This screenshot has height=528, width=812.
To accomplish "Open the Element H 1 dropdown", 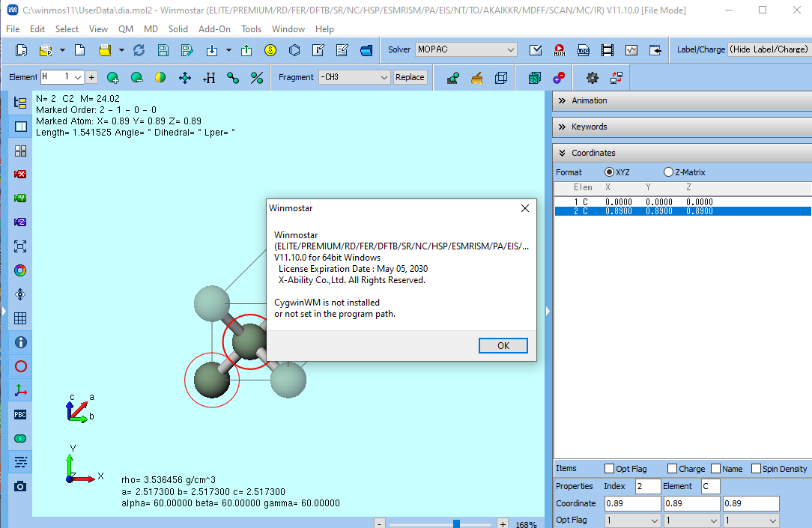I will coord(62,77).
